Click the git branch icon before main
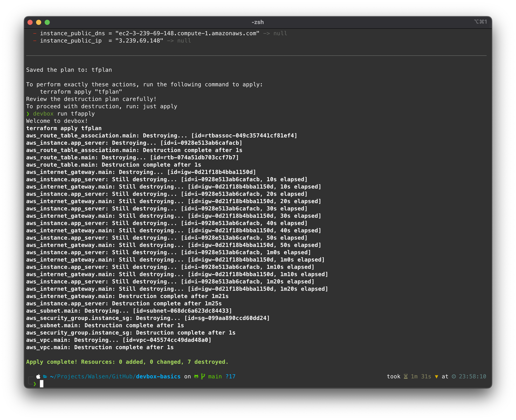 pyautogui.click(x=203, y=376)
